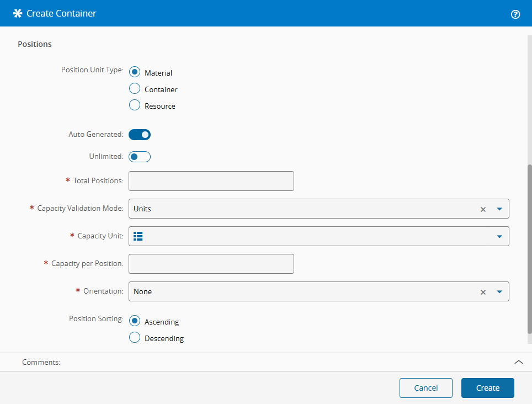
Task: Click the list icon in Capacity Unit field
Action: point(138,236)
